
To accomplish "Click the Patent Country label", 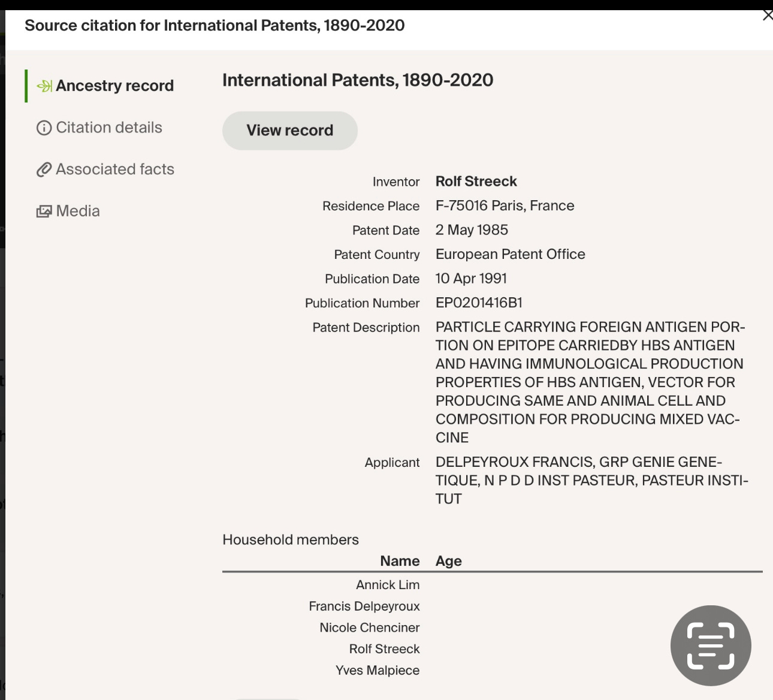I will point(377,255).
